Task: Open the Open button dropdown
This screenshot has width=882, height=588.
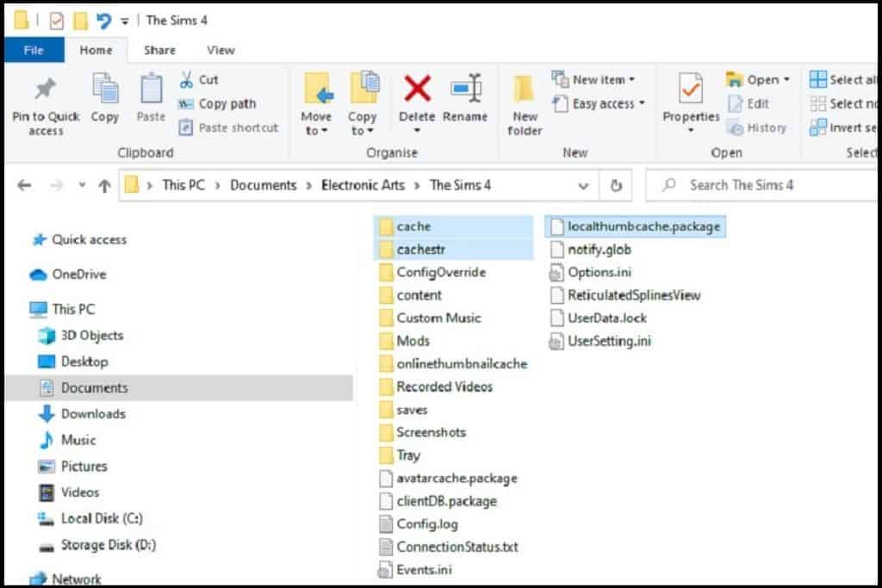Action: 786,80
